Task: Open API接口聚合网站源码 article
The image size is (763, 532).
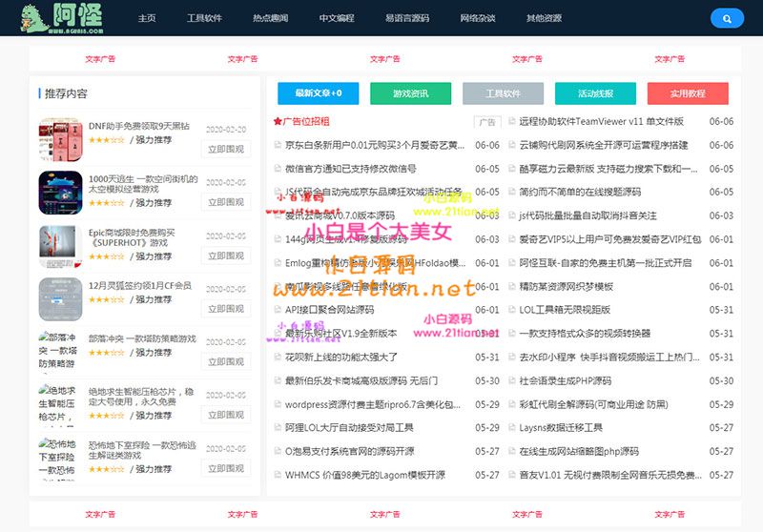Action: 329,310
